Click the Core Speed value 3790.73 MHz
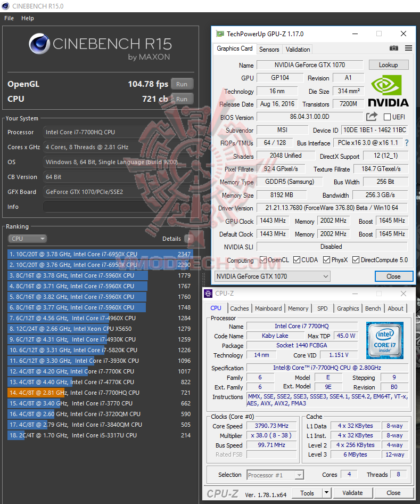The image size is (420, 504). coord(271,426)
